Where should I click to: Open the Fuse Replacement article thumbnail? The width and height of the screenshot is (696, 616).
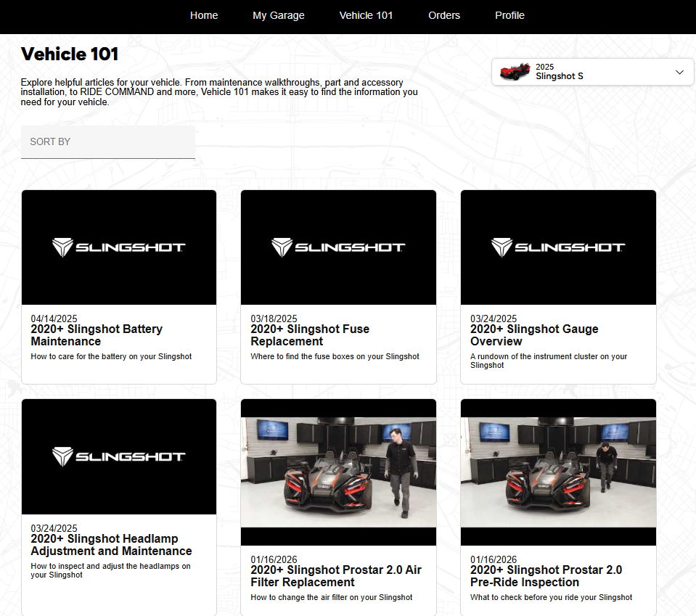click(x=338, y=247)
